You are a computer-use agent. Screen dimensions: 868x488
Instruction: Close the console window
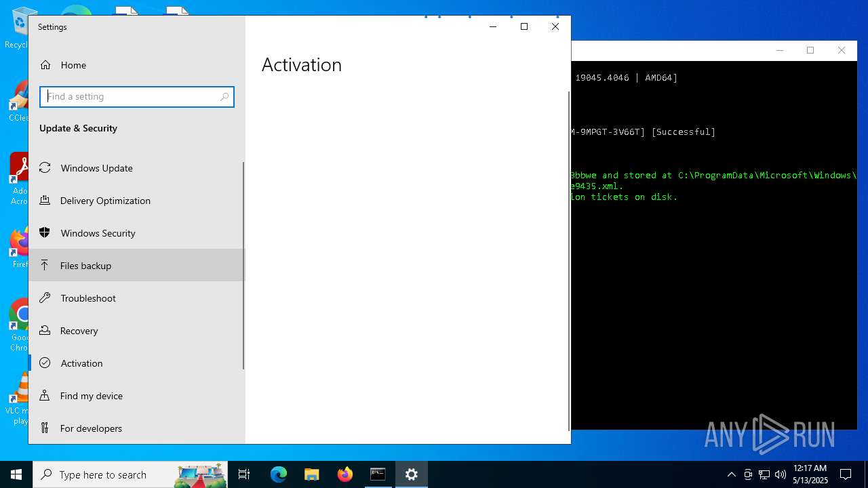pos(842,50)
